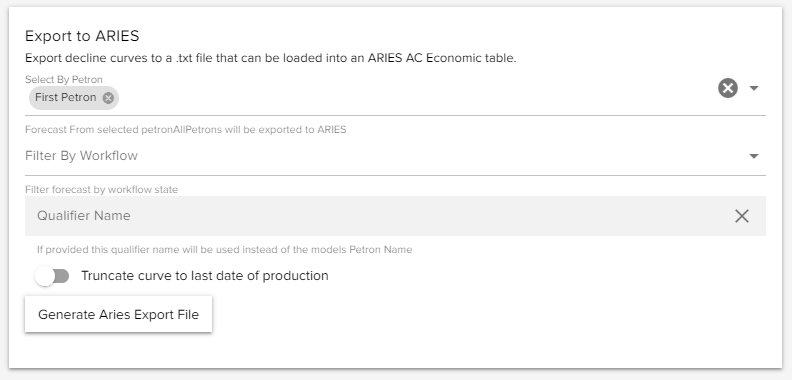Open the Filter By Workflow dropdown arrow
Screen dimensions: 792x380
[x=754, y=156]
